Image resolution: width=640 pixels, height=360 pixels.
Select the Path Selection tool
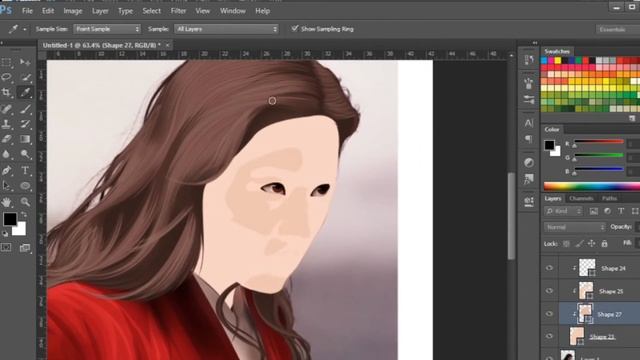[7, 186]
